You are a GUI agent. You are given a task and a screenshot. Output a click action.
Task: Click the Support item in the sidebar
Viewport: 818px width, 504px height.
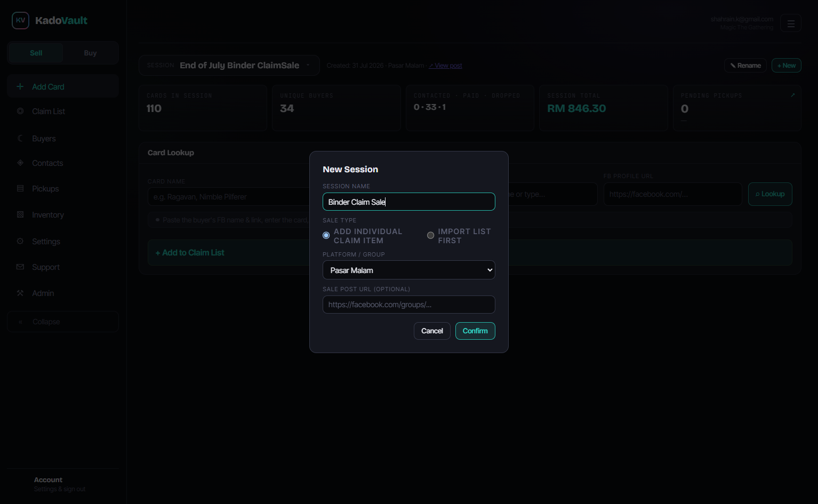[x=63, y=267]
